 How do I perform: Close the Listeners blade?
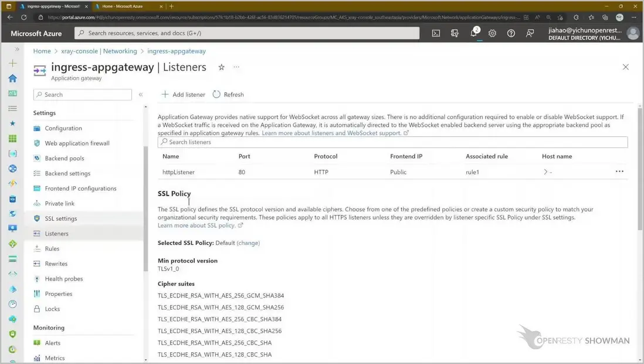(625, 66)
